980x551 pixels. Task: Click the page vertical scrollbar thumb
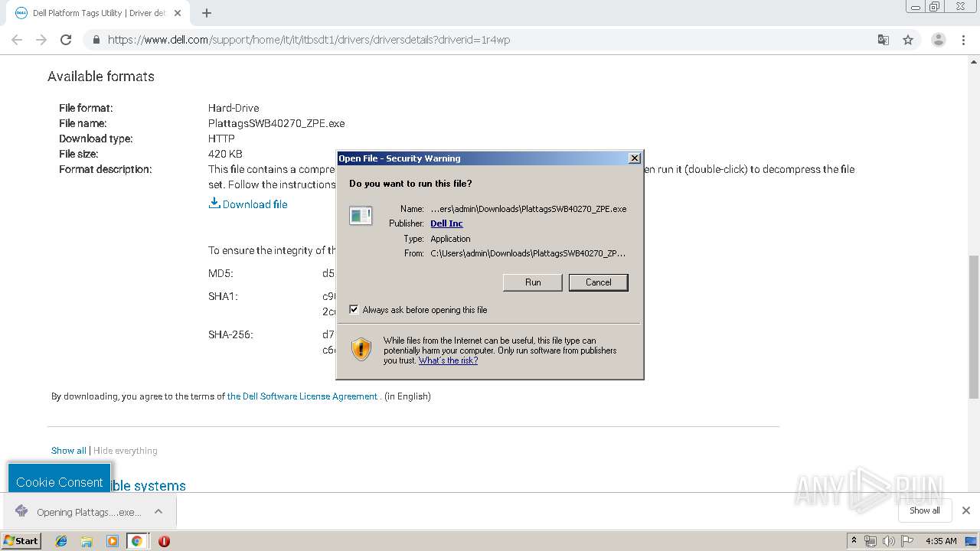coord(974,328)
